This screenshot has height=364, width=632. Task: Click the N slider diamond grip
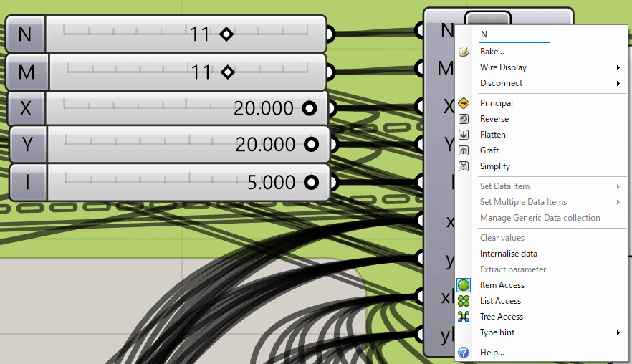226,34
